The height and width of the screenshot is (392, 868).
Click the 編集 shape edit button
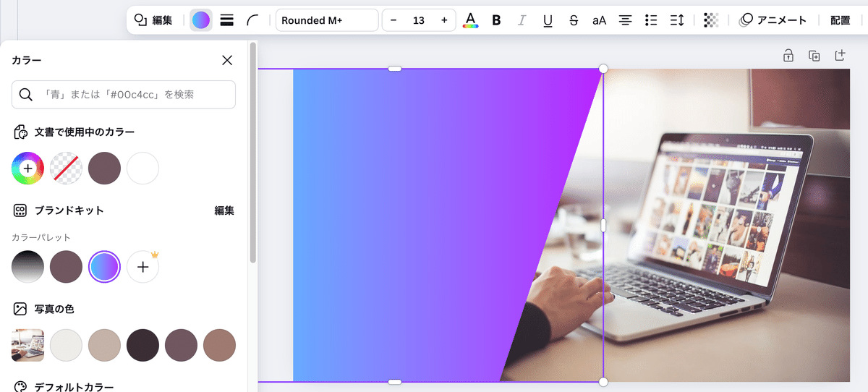coord(154,20)
